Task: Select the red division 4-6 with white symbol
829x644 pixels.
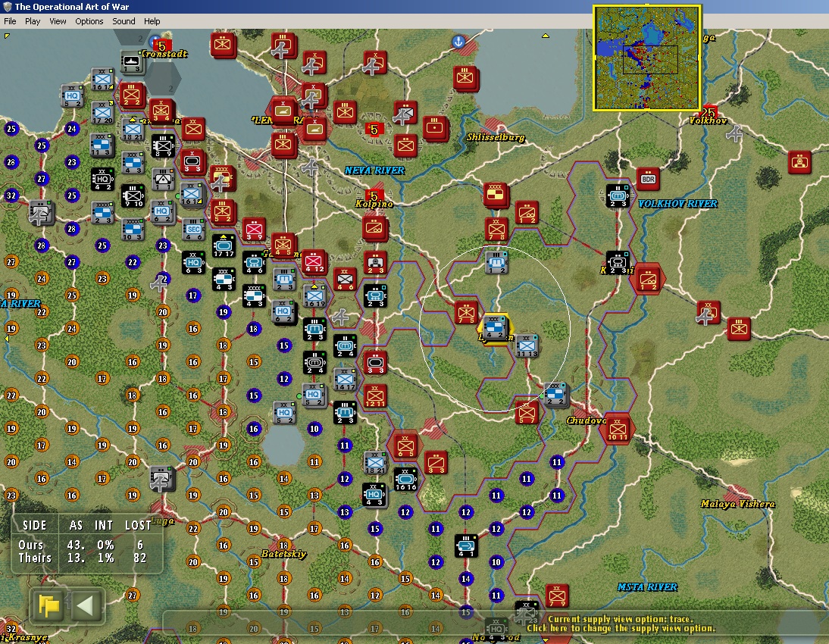Action: point(345,279)
